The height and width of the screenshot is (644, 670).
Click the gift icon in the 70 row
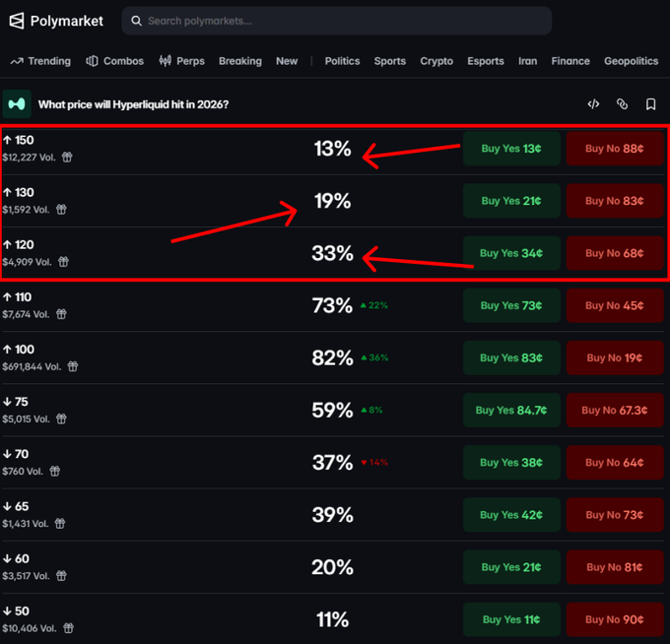coord(55,471)
